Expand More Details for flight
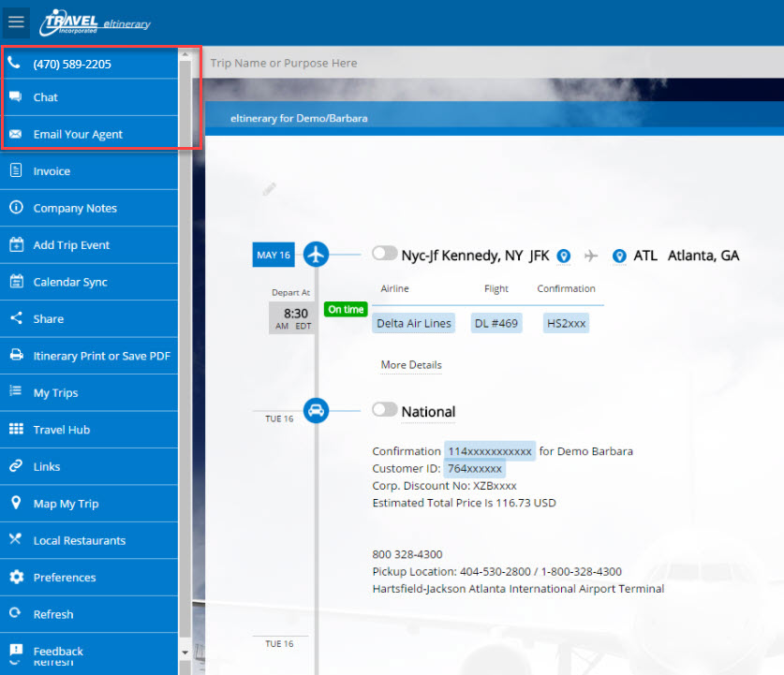784x675 pixels. (411, 365)
